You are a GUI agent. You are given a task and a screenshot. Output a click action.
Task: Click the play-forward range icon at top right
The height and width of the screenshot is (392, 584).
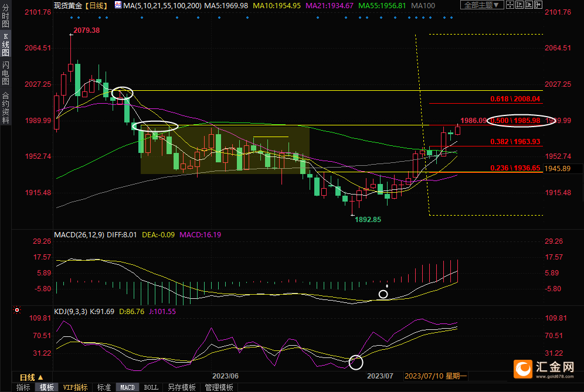[x=528, y=5]
